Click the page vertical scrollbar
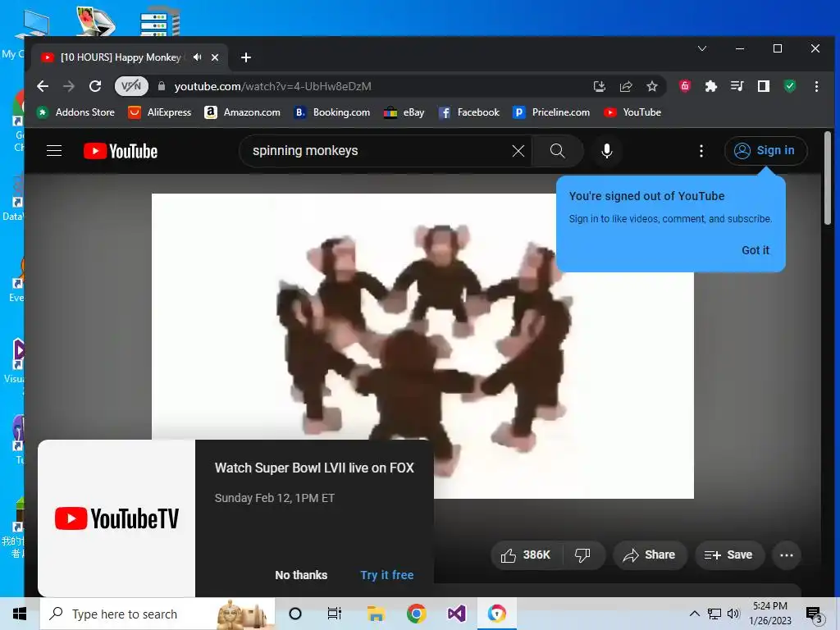840x630 pixels. (x=828, y=178)
